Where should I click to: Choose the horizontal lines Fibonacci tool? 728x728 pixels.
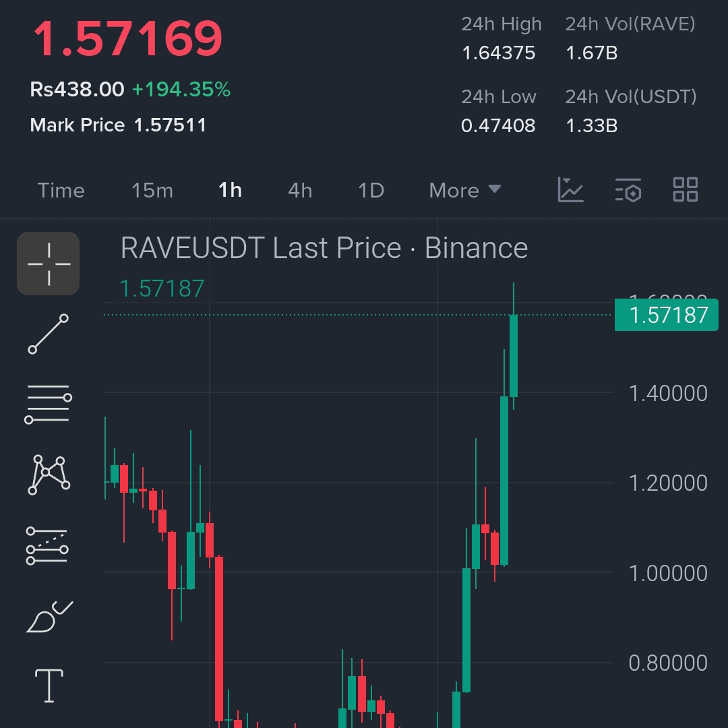coord(49,404)
